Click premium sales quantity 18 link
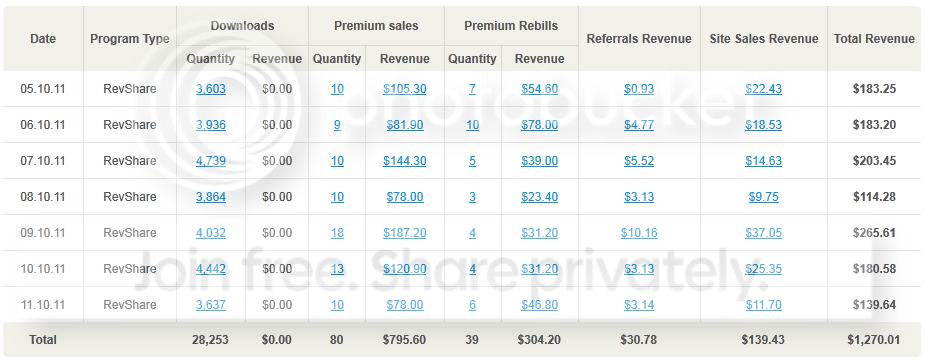Screen dimensions: 925x364 337,233
